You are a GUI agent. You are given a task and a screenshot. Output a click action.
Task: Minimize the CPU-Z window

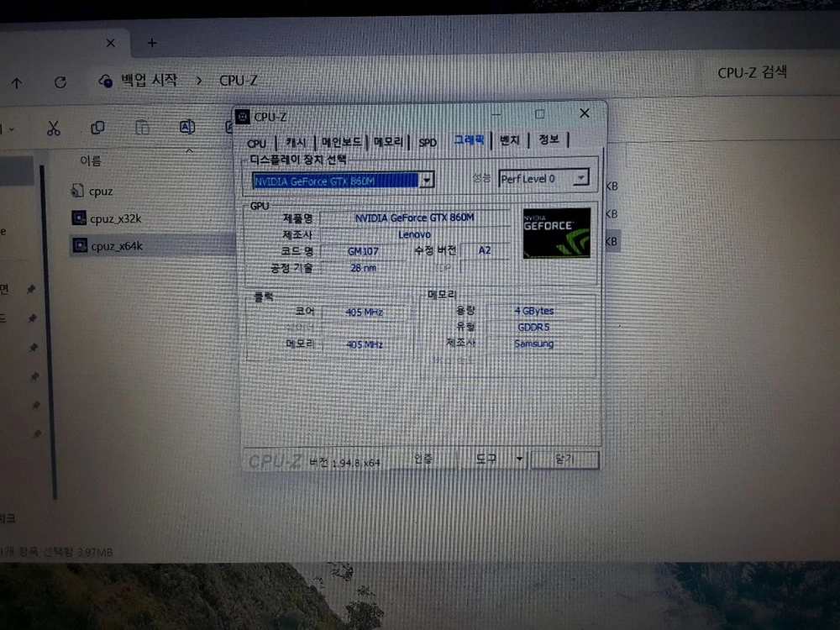tap(496, 114)
